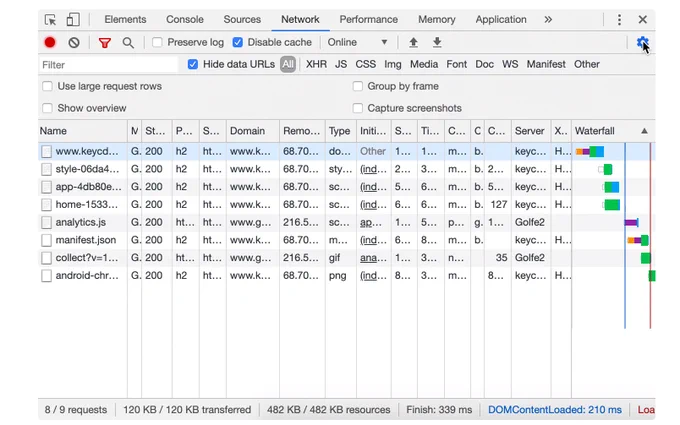Switch to the Sources tab
This screenshot has height=425, width=680.
(x=242, y=20)
